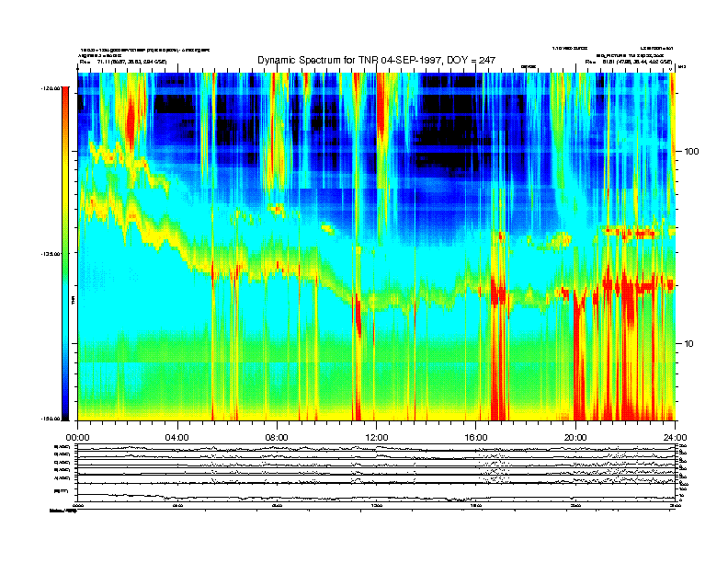728x563 pixels.
Task: Click the -135.00 color scale label
Action: pos(51,254)
